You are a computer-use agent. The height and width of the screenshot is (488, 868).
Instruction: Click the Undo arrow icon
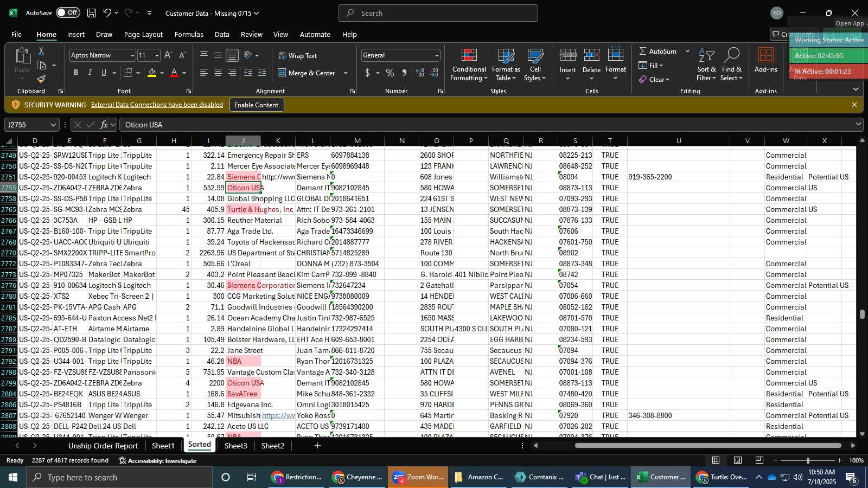point(107,13)
